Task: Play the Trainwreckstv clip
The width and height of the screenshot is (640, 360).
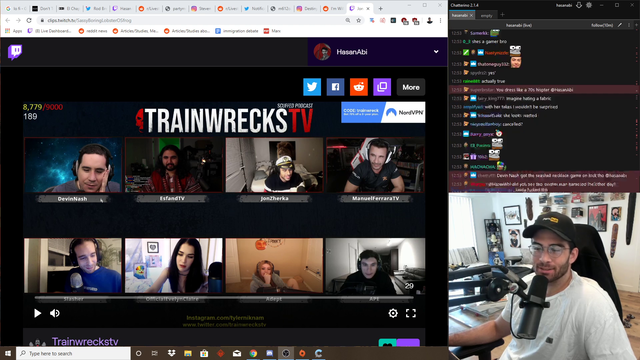Action: (37, 313)
